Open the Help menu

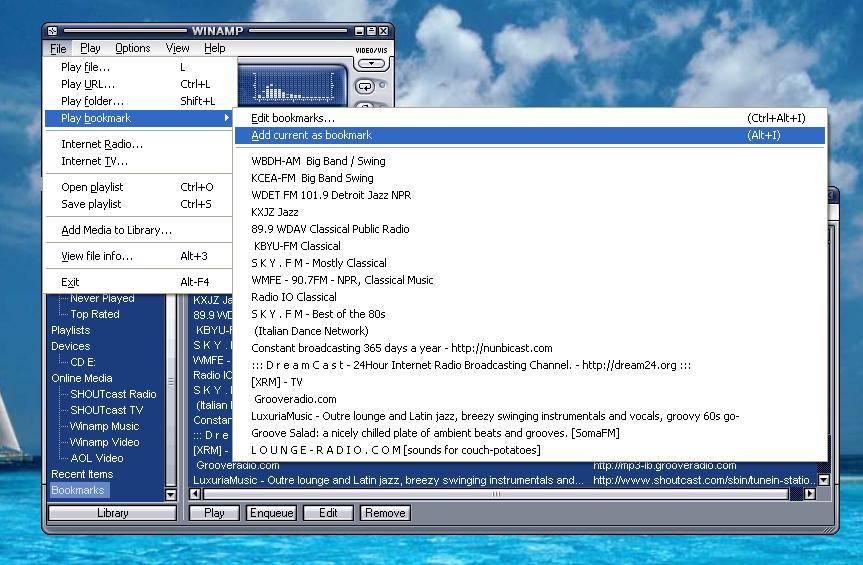pos(215,48)
